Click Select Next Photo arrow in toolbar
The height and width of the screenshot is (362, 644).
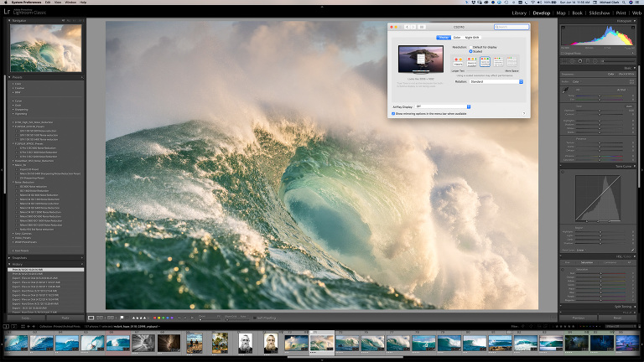185,318
